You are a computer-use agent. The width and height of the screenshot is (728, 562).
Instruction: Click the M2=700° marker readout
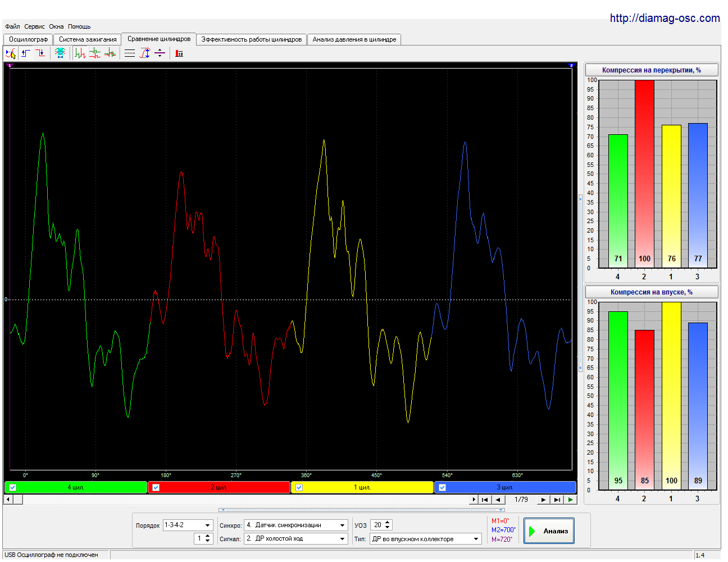pos(503,530)
